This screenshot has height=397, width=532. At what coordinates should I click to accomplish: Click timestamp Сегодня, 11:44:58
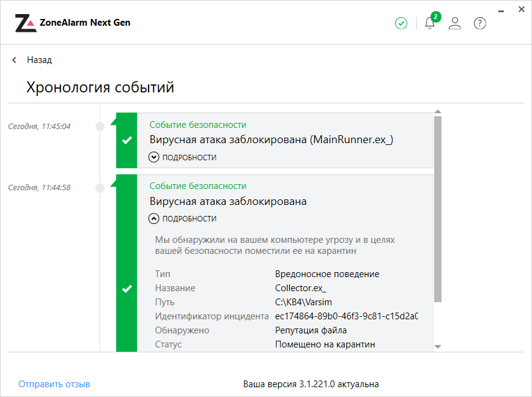point(39,187)
